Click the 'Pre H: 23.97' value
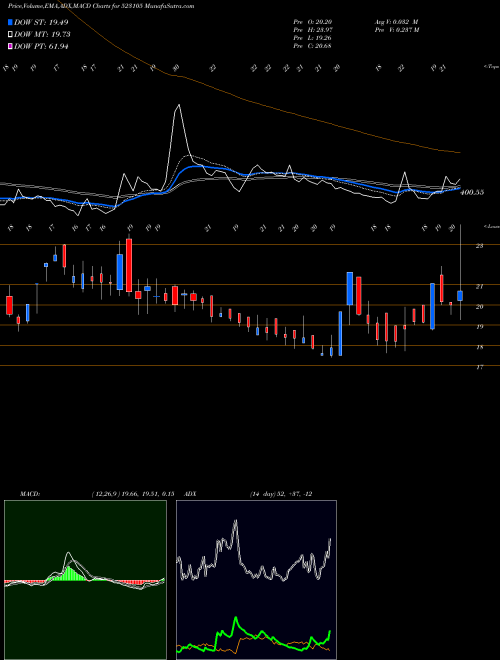This screenshot has height=660, width=500. coord(313,30)
